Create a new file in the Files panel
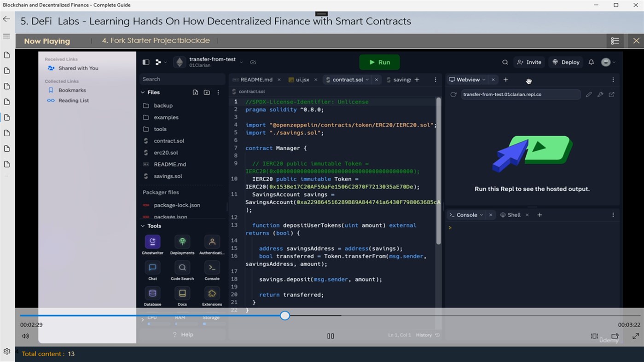The image size is (644, 362). pos(195,92)
